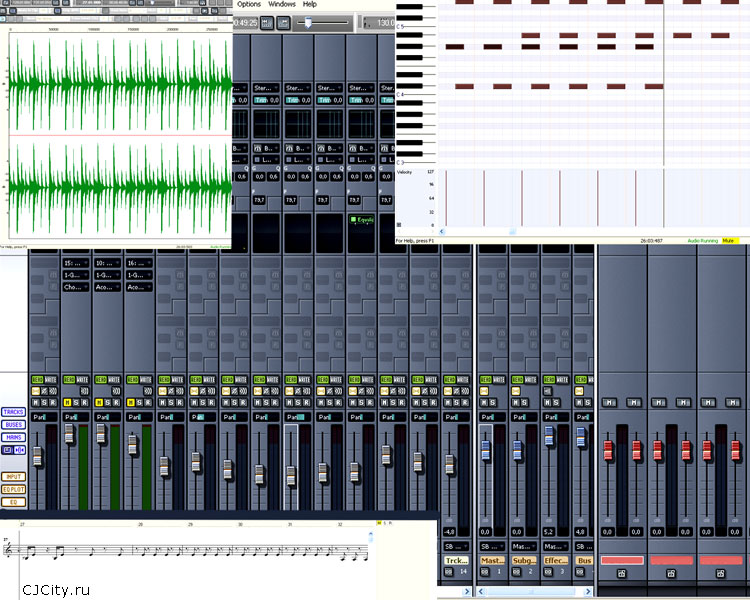
Task: Click the lock icon under the first red strip
Action: point(621,574)
